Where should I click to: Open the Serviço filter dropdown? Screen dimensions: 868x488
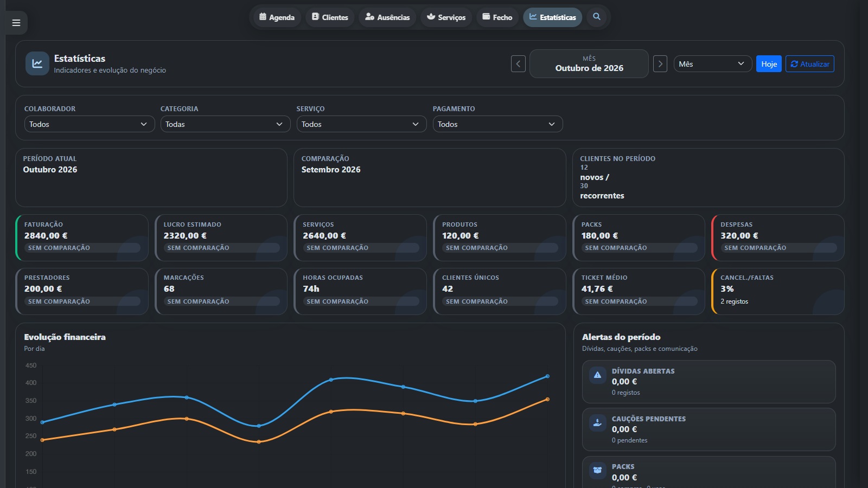pyautogui.click(x=361, y=124)
